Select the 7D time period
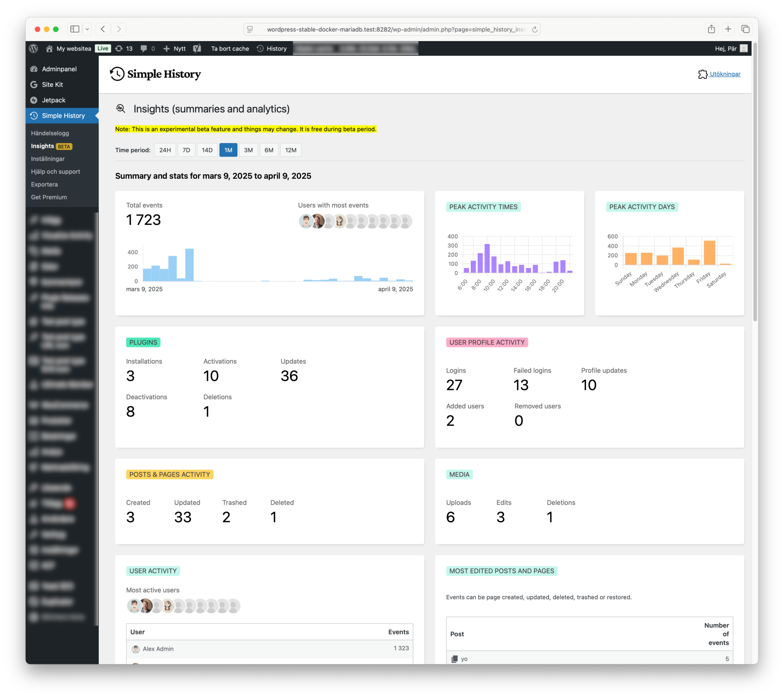The width and height of the screenshot is (784, 698). (186, 150)
